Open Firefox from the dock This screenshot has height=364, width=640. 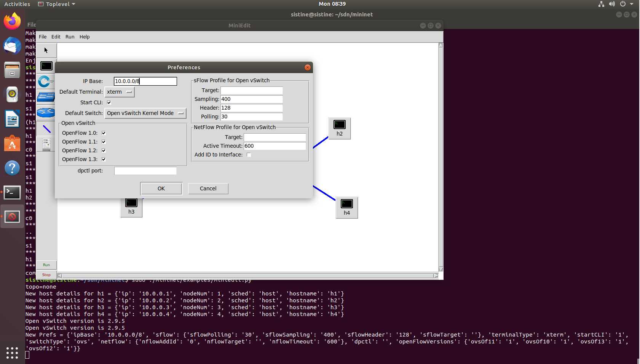[12, 21]
